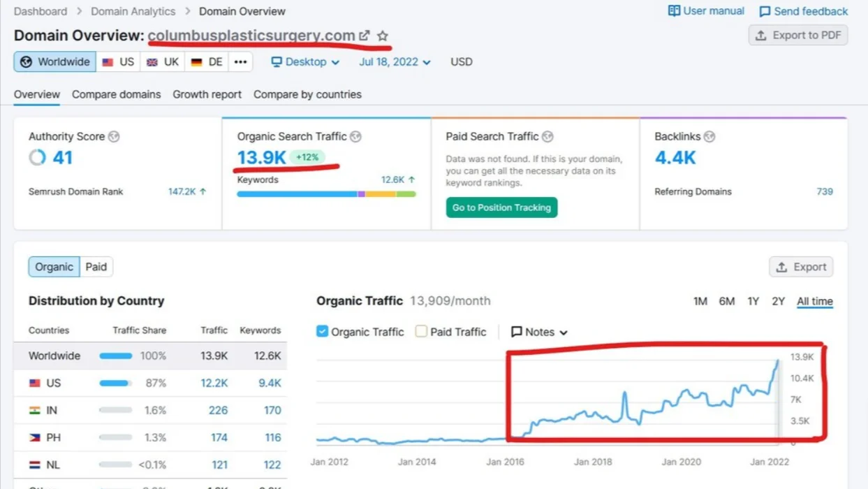Open the Desktop device dropdown
The image size is (868, 489).
coord(305,62)
